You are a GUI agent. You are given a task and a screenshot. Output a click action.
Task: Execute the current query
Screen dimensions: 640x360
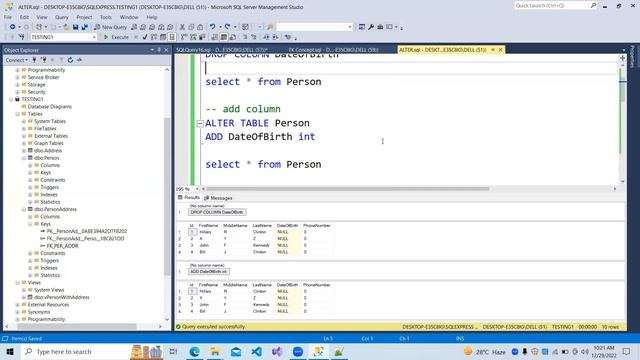click(x=116, y=37)
